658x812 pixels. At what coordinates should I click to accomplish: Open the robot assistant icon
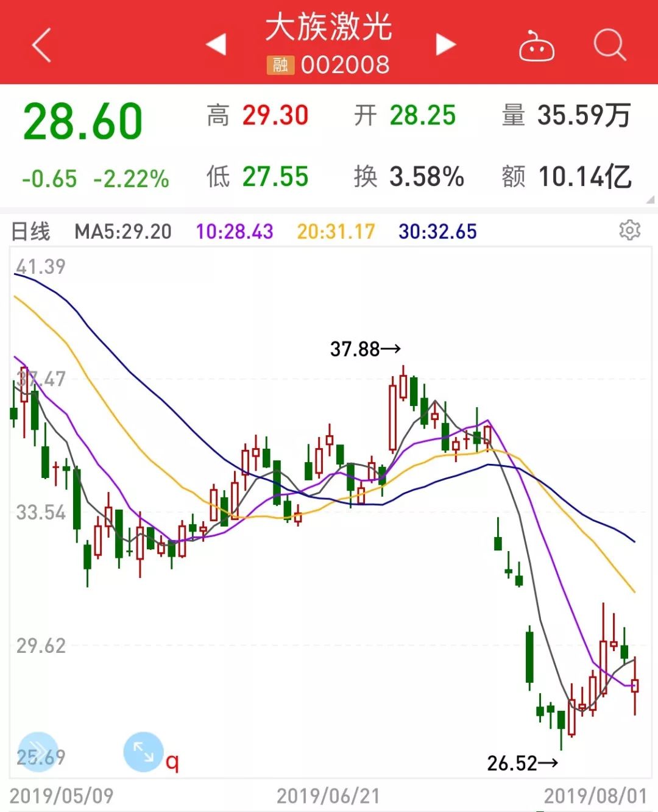(x=536, y=46)
